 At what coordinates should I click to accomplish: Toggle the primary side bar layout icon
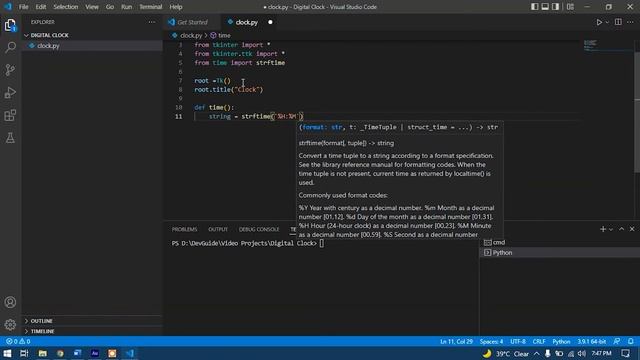pos(534,7)
